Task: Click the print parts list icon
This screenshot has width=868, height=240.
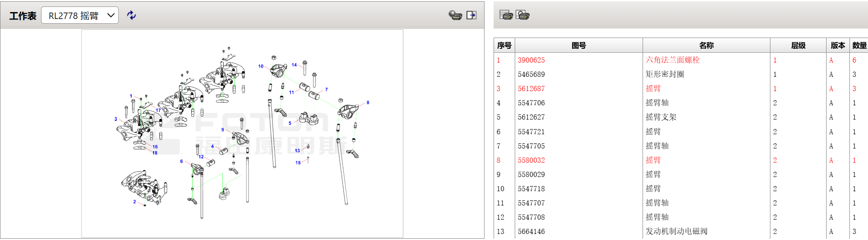Action: pos(506,15)
